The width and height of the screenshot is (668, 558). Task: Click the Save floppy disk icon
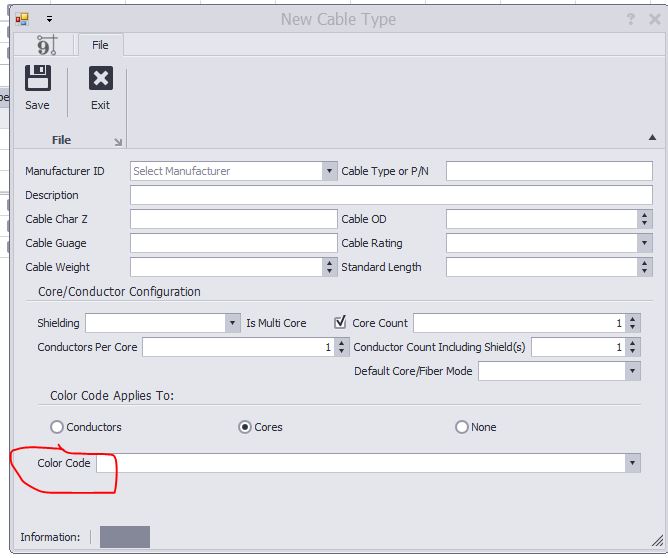click(x=38, y=78)
